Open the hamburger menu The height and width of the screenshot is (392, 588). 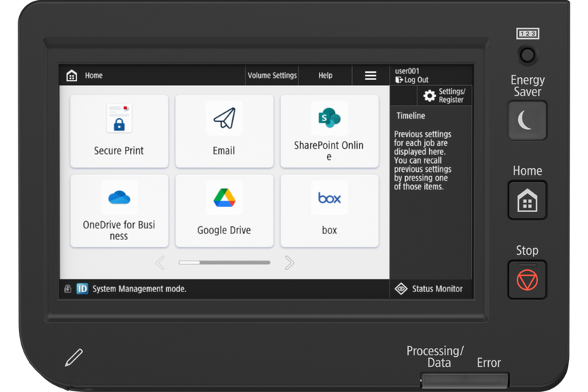coord(370,76)
